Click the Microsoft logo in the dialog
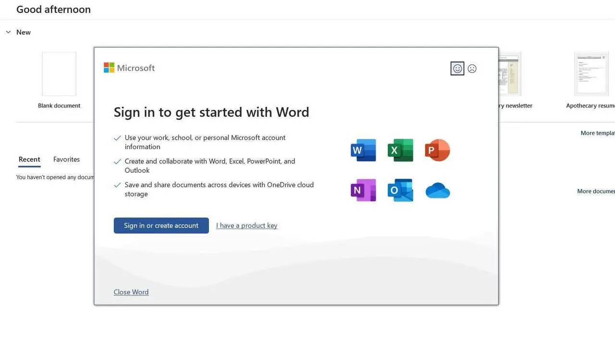Viewport: 615px width, 364px height. [129, 68]
